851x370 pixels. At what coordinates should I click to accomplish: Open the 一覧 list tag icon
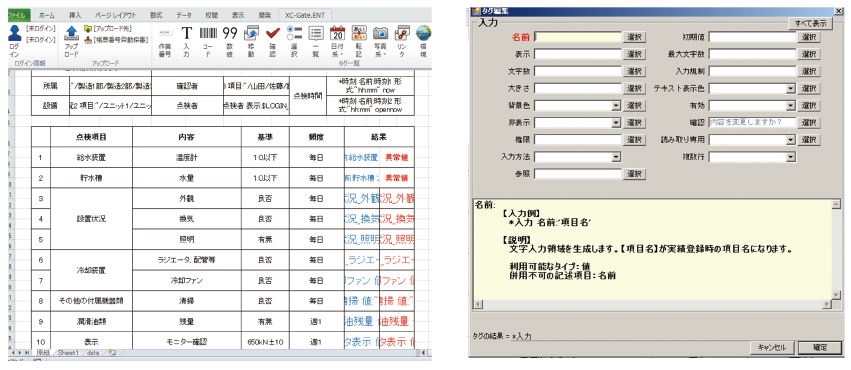(316, 34)
